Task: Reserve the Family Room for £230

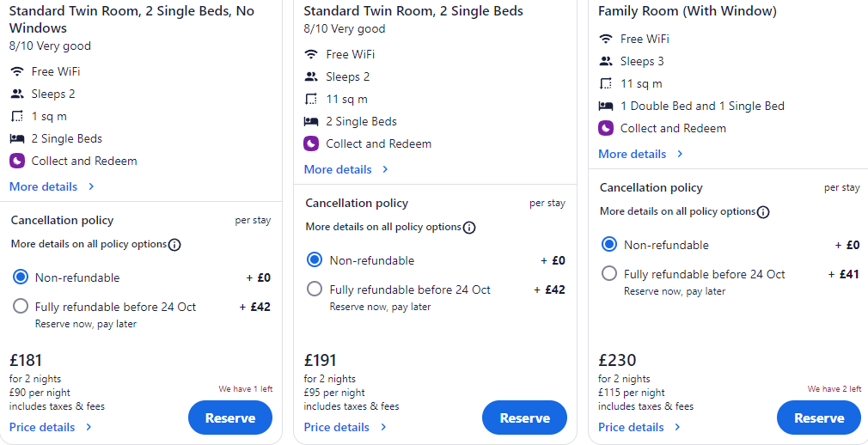Action: pyautogui.click(x=819, y=418)
